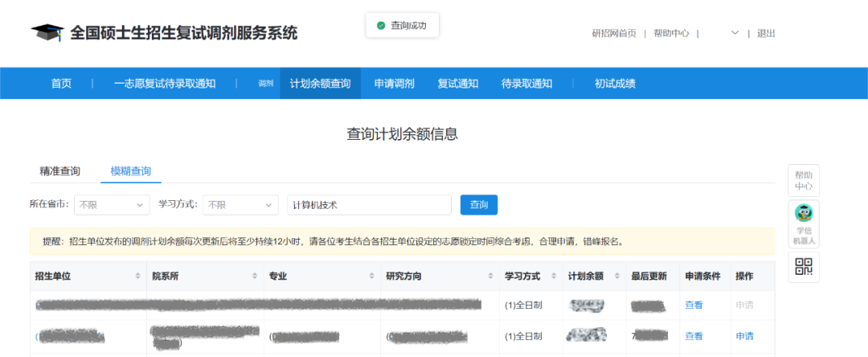Open the user account dropdown chevron
The height and width of the screenshot is (357, 868).
click(735, 33)
